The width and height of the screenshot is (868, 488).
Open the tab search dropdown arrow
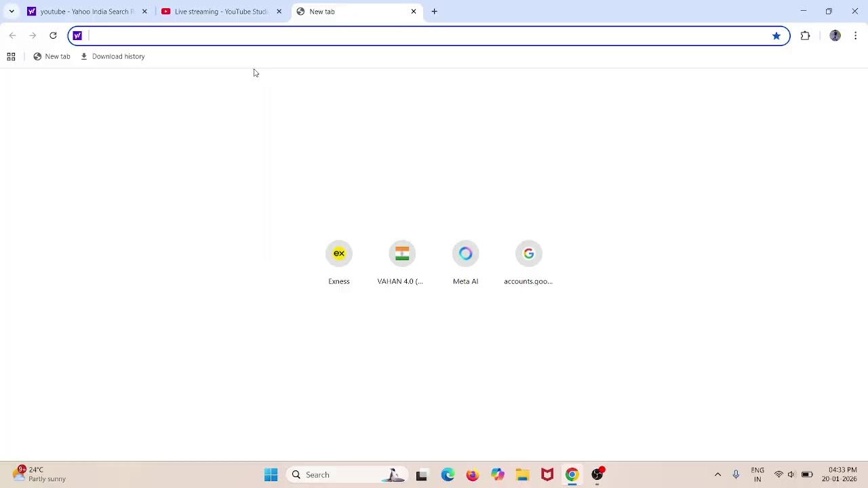click(12, 12)
